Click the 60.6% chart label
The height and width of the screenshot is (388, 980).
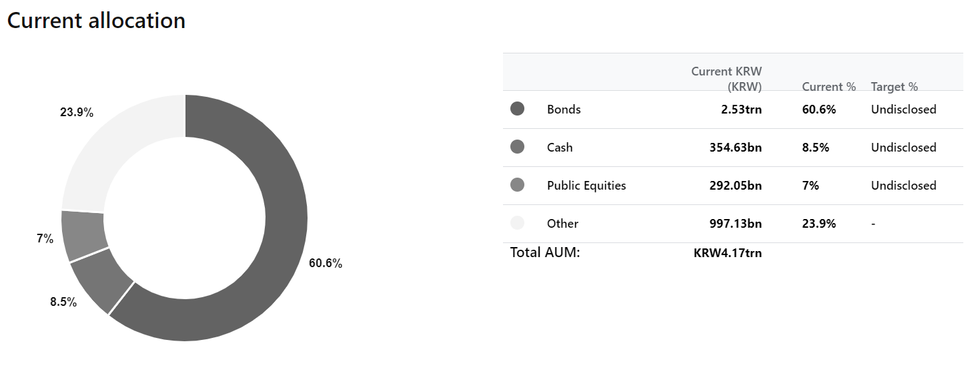tap(326, 263)
